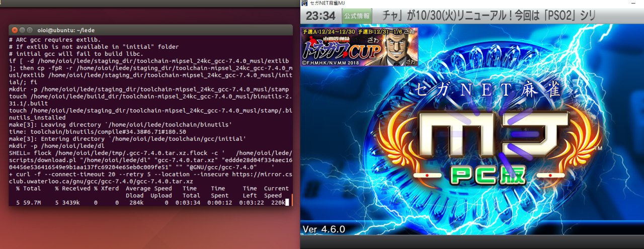Focus the terminal title bar oioi@ubuntu: ~/lede
The image size is (644, 249).
151,30
